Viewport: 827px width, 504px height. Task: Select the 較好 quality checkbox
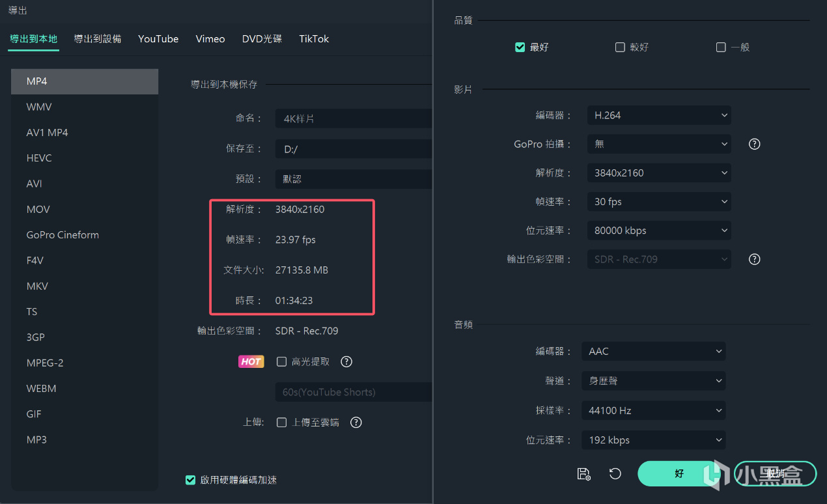coord(620,47)
